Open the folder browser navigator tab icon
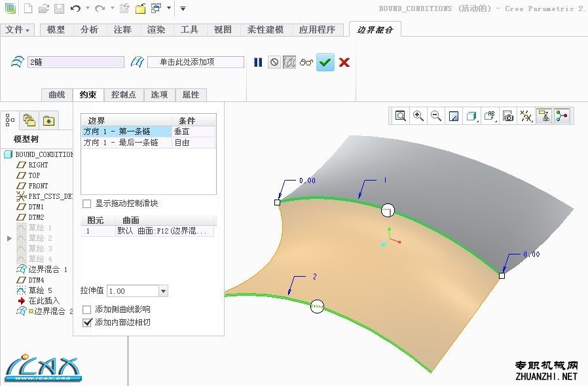Image resolution: width=588 pixels, height=386 pixels. pyautogui.click(x=29, y=120)
